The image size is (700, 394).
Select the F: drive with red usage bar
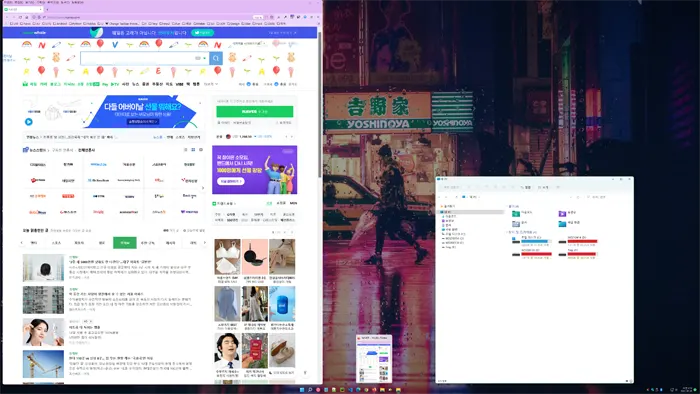coord(579,253)
